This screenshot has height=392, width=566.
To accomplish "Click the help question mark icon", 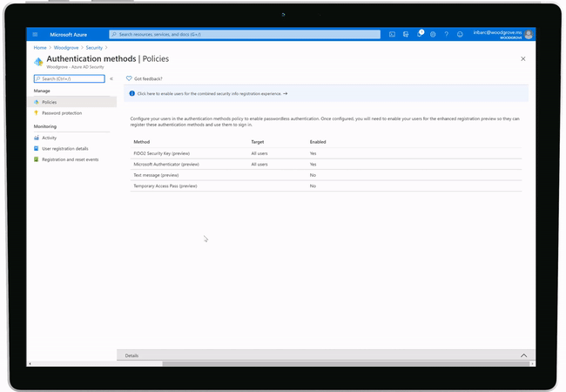I will [447, 34].
